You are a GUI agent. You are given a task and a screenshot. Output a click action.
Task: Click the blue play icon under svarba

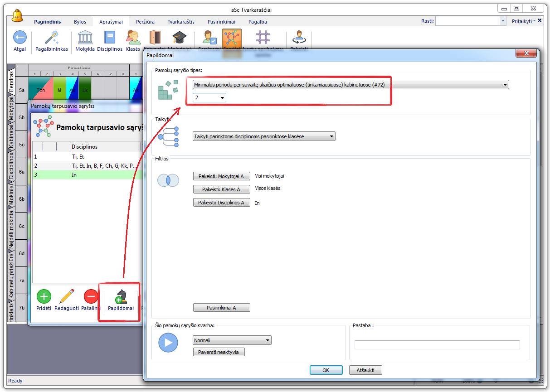point(168,342)
